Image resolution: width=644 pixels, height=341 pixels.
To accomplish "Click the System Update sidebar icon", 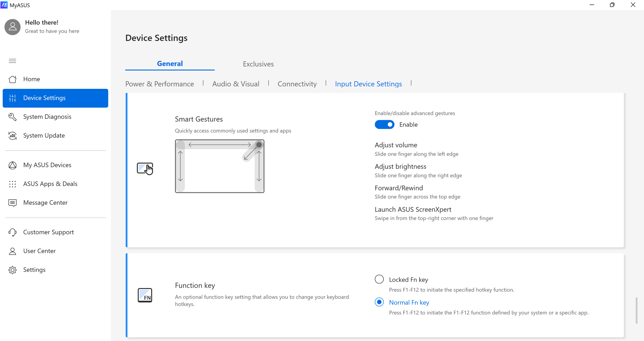I will [12, 136].
